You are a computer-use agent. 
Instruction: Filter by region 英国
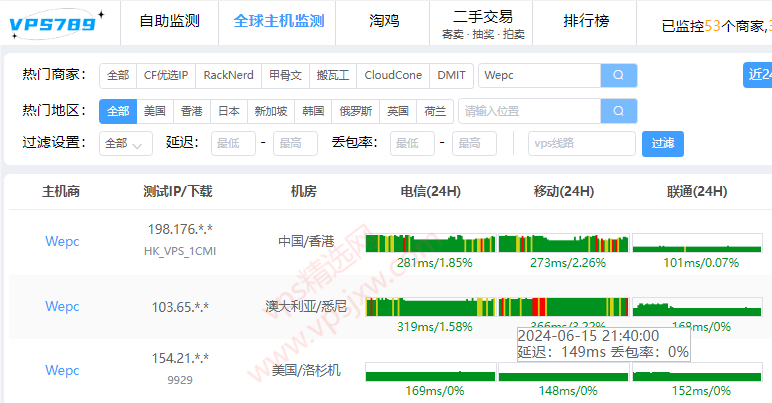[x=398, y=111]
